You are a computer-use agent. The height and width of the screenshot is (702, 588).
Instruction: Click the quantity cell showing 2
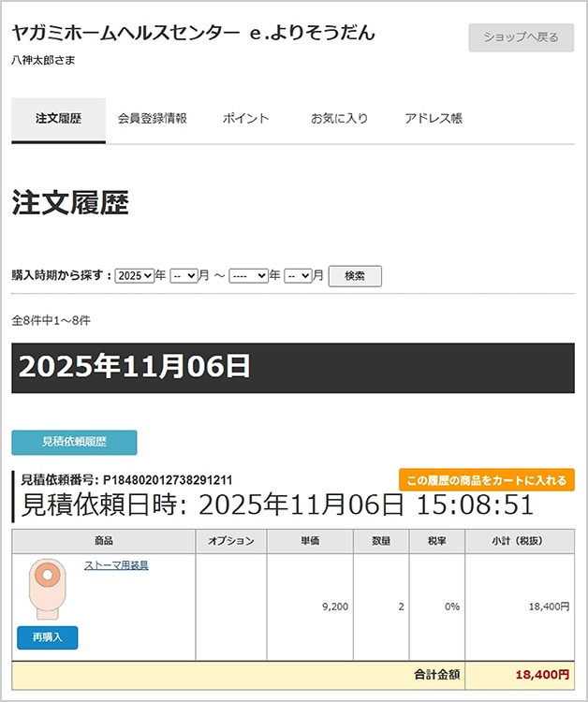click(381, 607)
